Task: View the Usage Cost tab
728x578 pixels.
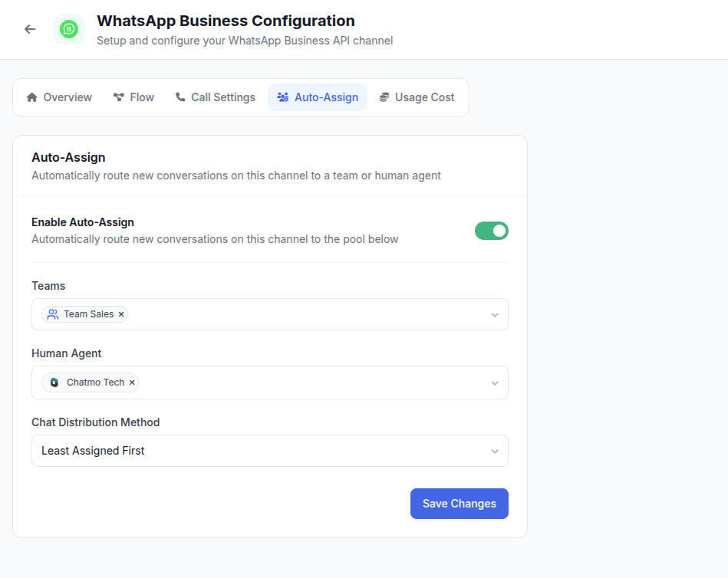Action: (417, 97)
